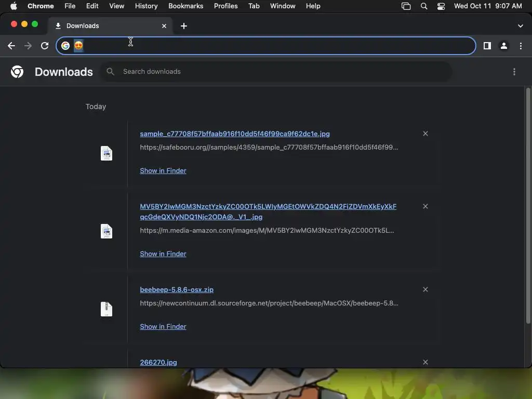Reload the Downloads page
This screenshot has height=399, width=532.
click(45, 46)
